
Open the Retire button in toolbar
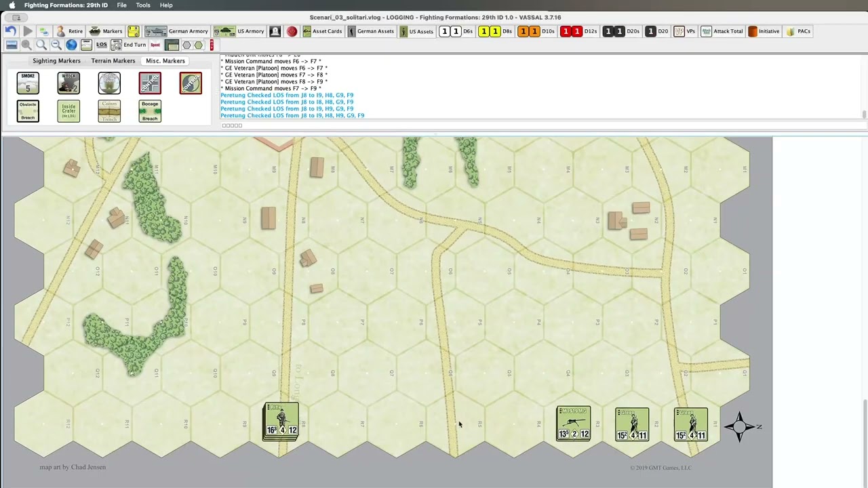click(x=69, y=31)
